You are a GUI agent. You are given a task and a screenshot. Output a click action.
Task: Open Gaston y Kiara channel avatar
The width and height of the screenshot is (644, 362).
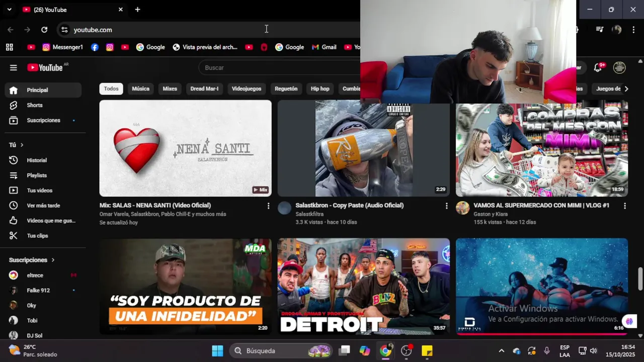click(462, 208)
